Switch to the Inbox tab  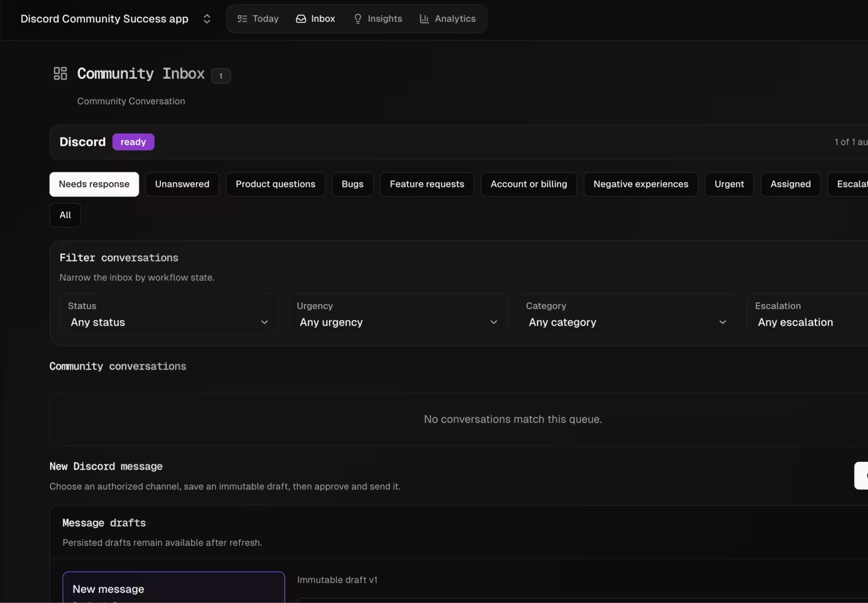tap(315, 19)
